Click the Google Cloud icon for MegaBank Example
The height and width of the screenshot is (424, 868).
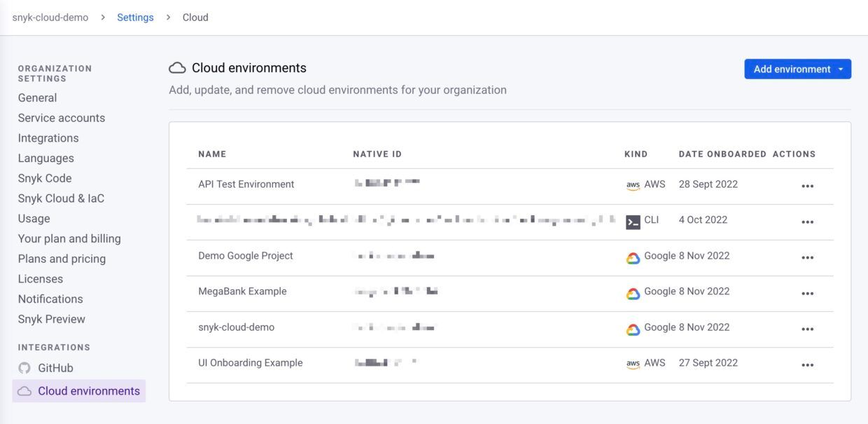(x=632, y=292)
